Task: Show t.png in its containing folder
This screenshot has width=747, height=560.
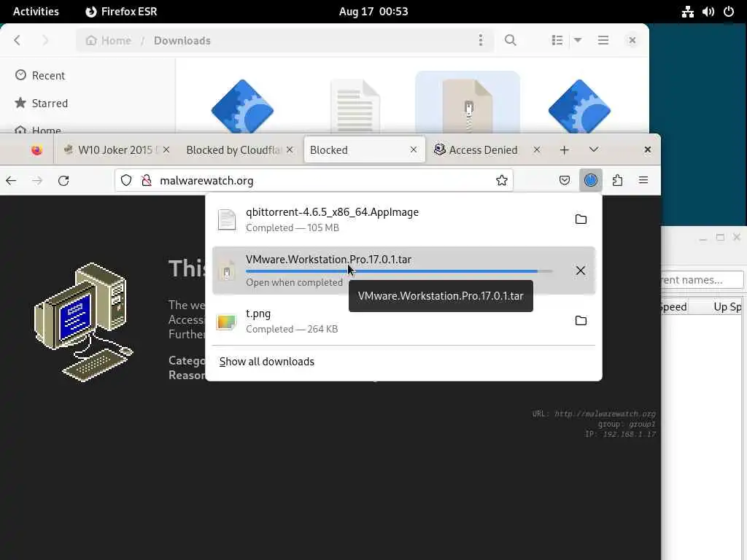Action: click(x=580, y=321)
